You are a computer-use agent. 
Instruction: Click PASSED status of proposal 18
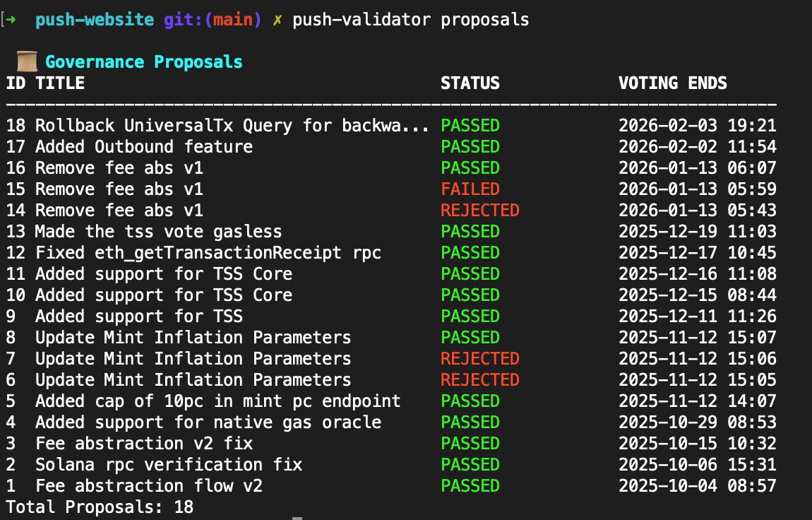(x=470, y=125)
